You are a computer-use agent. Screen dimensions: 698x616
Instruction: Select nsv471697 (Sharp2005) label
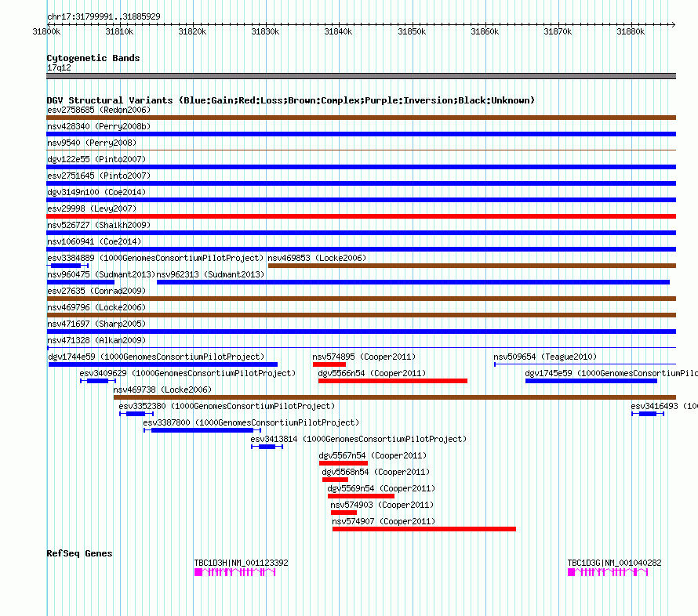coord(96,324)
